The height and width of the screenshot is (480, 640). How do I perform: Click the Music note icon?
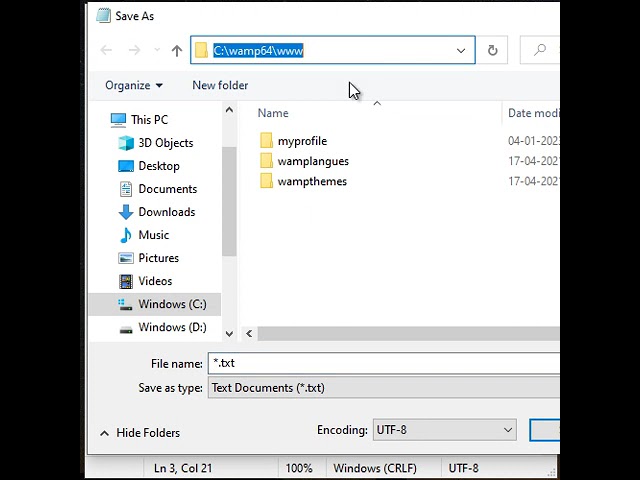click(x=126, y=235)
